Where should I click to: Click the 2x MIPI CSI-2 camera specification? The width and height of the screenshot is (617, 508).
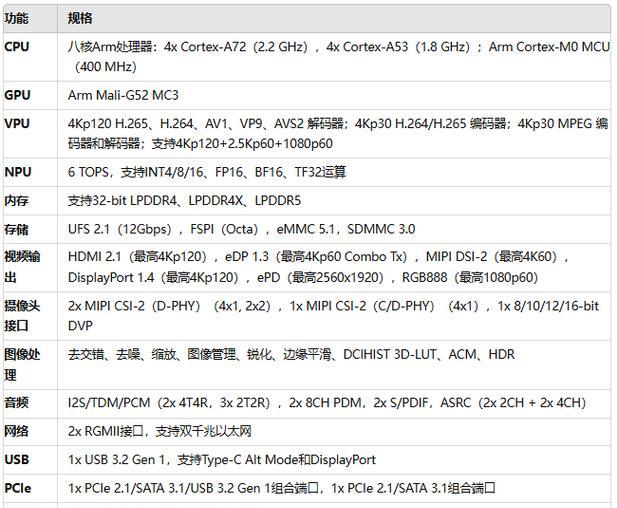(x=333, y=316)
